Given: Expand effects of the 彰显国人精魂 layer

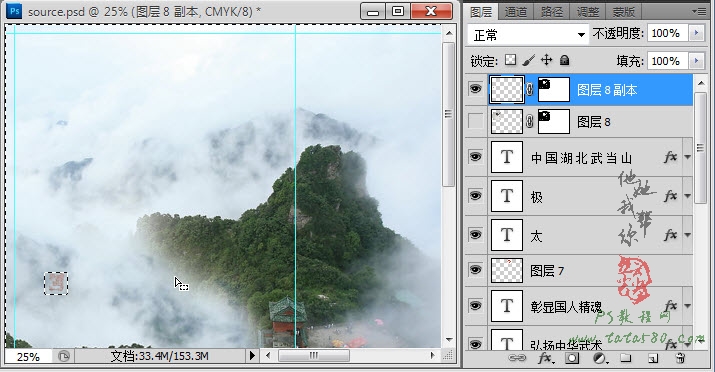Looking at the screenshot, I should coord(687,306).
